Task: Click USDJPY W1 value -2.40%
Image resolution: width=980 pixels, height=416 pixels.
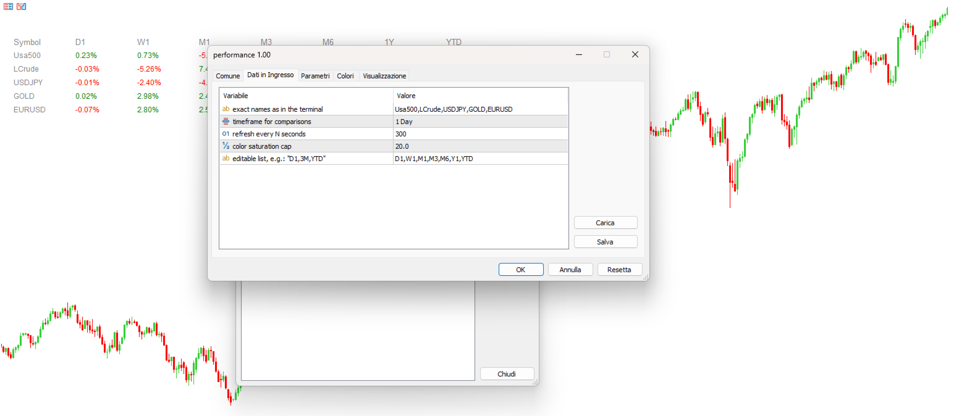Action: coord(149,83)
